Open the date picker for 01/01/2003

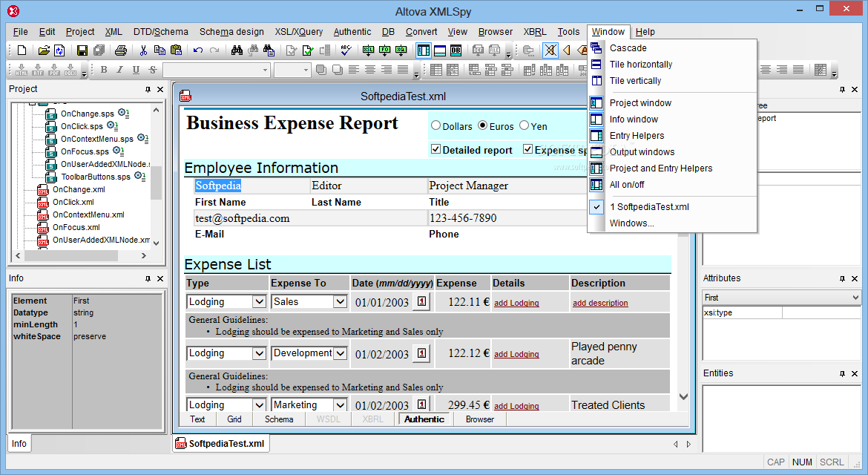click(422, 302)
